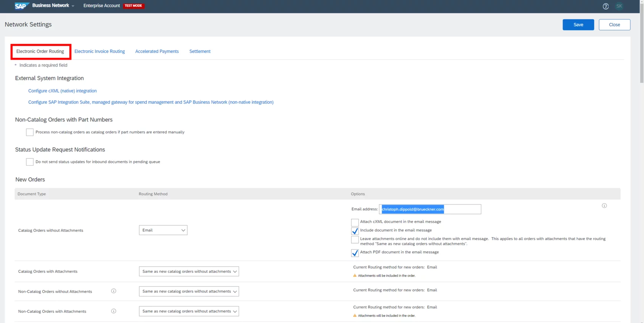Open the SK user avatar menu
This screenshot has width=644, height=323.
(x=619, y=6)
